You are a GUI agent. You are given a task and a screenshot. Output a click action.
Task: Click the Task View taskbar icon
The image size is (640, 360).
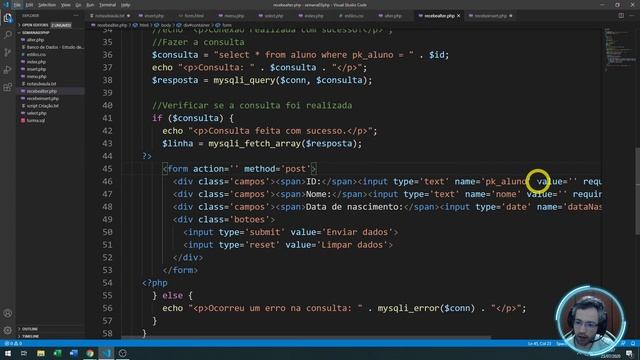point(24,353)
